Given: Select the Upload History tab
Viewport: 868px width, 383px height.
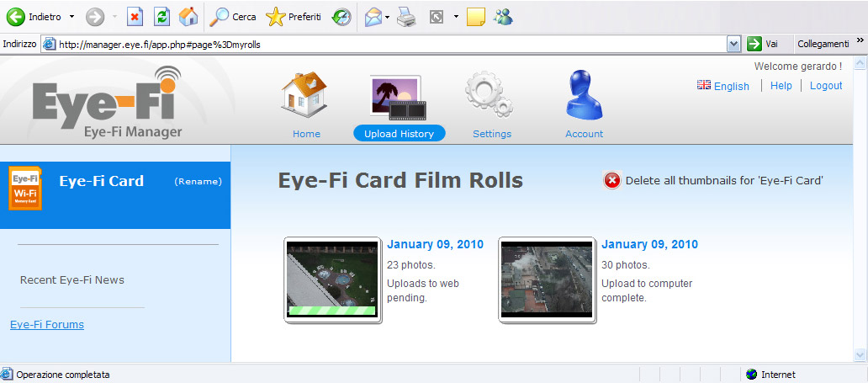Looking at the screenshot, I should click(400, 134).
